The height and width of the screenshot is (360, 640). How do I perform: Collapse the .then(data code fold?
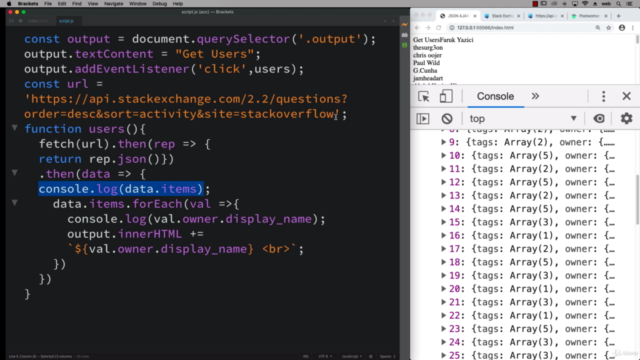(15, 173)
